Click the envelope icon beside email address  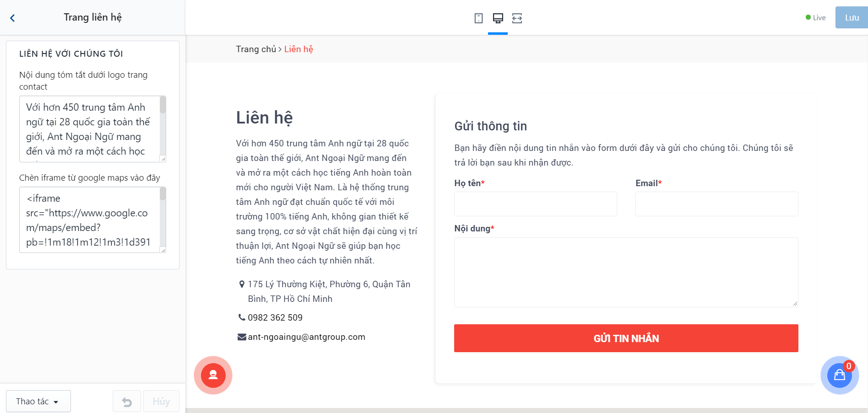tap(242, 337)
